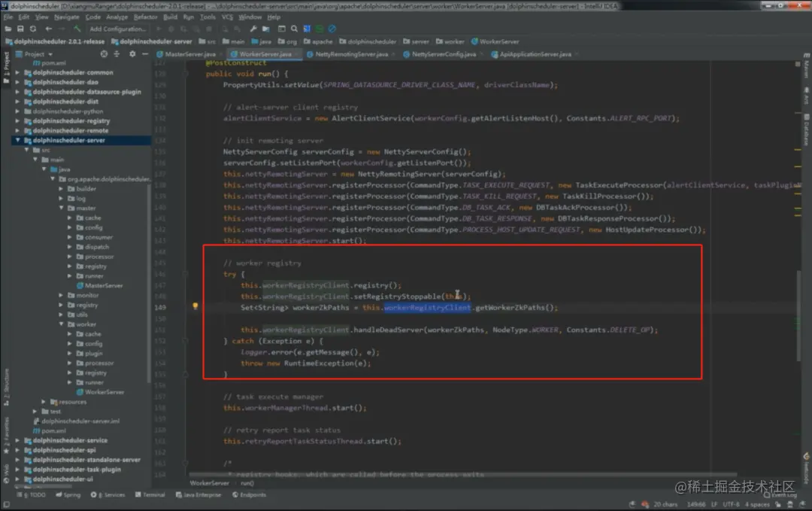
Task: Click the Synchronize refresh toolbar icon
Action: [33, 29]
